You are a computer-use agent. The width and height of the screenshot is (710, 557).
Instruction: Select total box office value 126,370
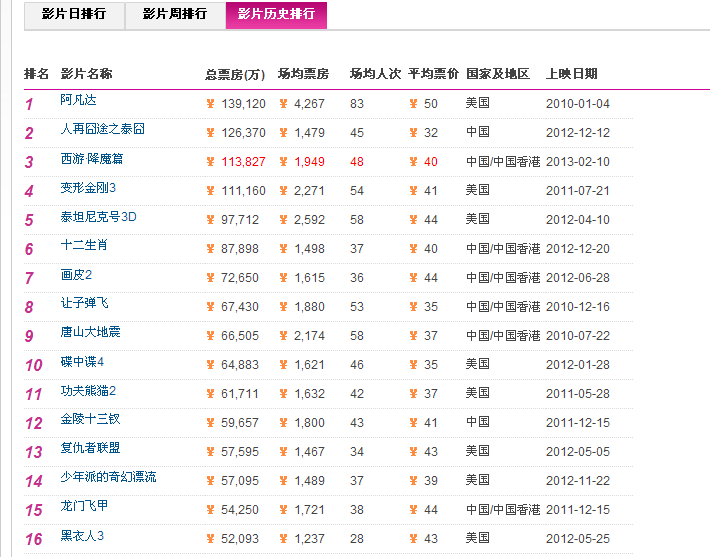click(243, 133)
